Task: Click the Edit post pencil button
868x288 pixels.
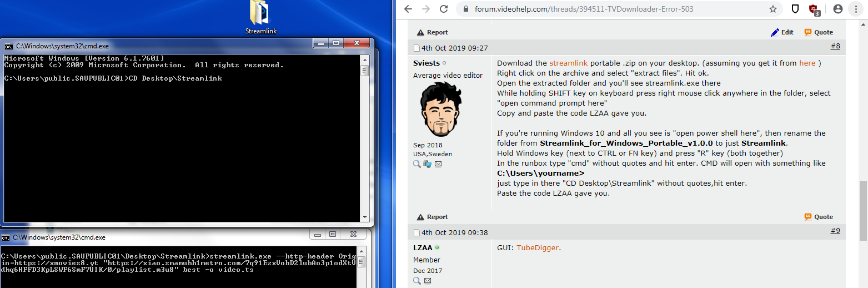Action: (x=782, y=32)
